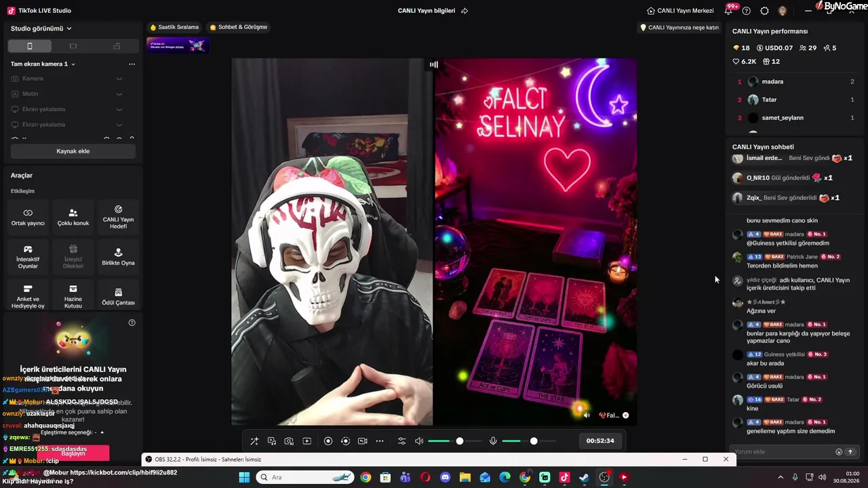Expand the Studio görünümü dropdown
Image resolution: width=868 pixels, height=488 pixels.
pos(41,28)
